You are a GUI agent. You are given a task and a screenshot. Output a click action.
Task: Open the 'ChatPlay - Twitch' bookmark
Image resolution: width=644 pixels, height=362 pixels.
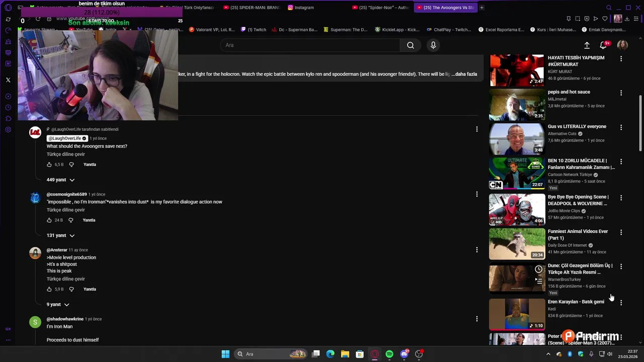(x=449, y=30)
